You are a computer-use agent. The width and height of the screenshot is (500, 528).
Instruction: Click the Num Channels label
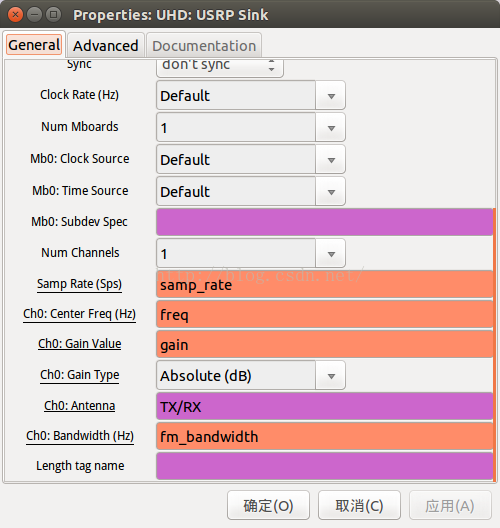pyautogui.click(x=80, y=253)
